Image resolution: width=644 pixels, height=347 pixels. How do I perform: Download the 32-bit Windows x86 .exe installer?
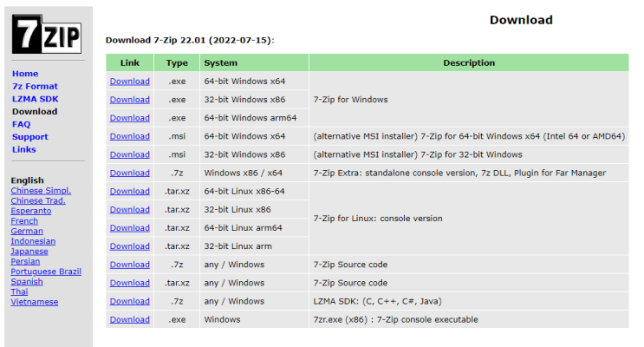click(x=129, y=100)
